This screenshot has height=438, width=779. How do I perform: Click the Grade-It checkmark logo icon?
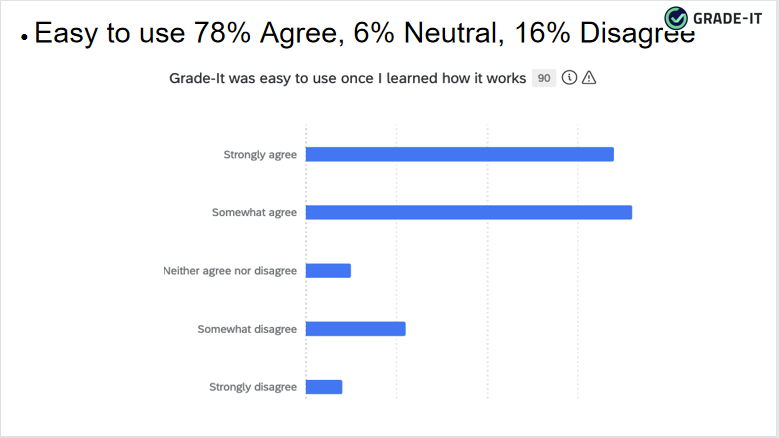(x=677, y=18)
